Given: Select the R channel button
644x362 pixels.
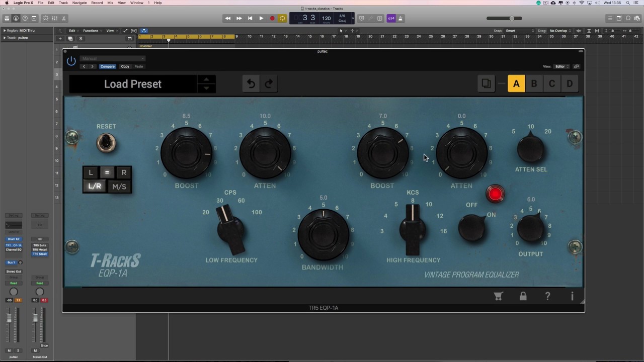Looking at the screenshot, I should click(x=124, y=173).
